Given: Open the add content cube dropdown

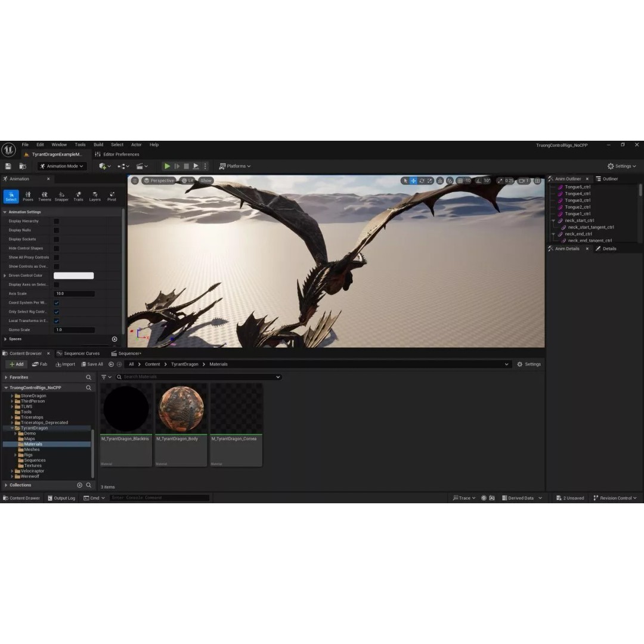Looking at the screenshot, I should click(105, 166).
